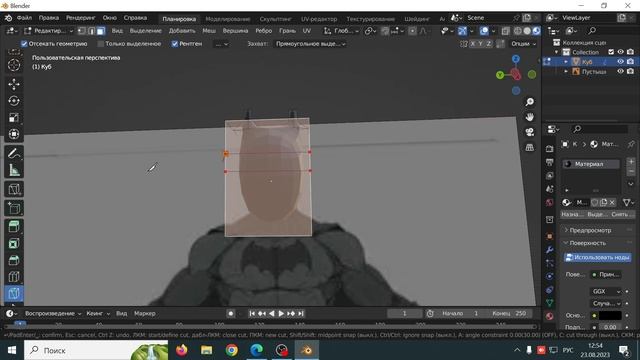The width and height of the screenshot is (640, 360).
Task: Open Physics properties tab
Action: (x=549, y=276)
